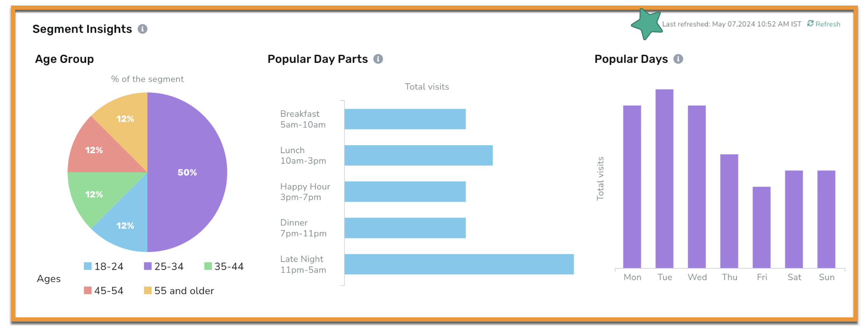This screenshot has width=868, height=330.
Task: Select the Mon bar in Popular Days
Action: point(632,187)
